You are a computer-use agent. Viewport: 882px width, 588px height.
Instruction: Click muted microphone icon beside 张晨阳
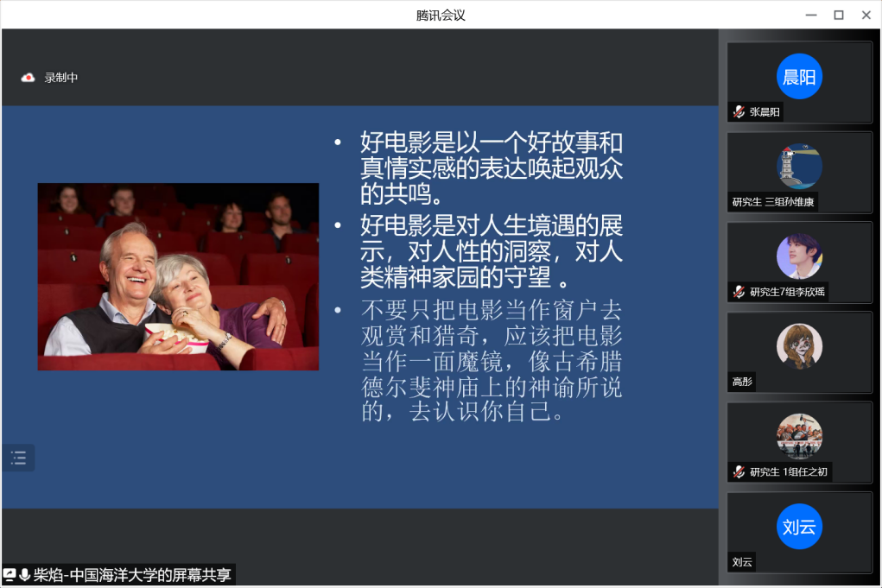(x=739, y=112)
